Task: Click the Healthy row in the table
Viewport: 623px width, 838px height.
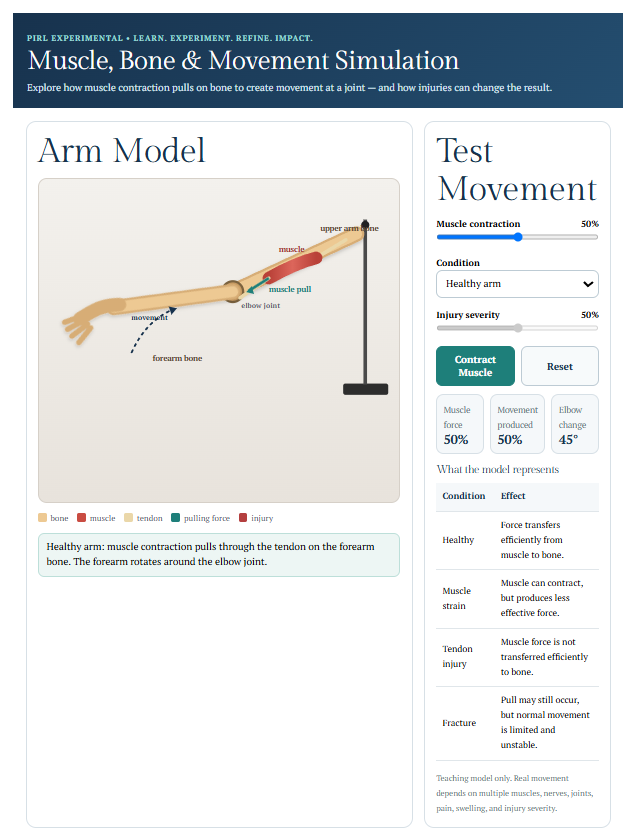Action: point(517,540)
